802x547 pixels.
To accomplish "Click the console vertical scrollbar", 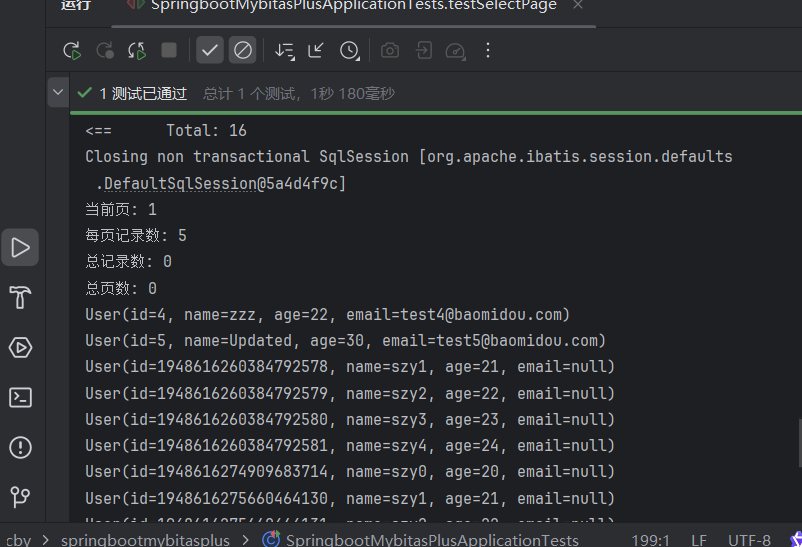I will [799, 443].
